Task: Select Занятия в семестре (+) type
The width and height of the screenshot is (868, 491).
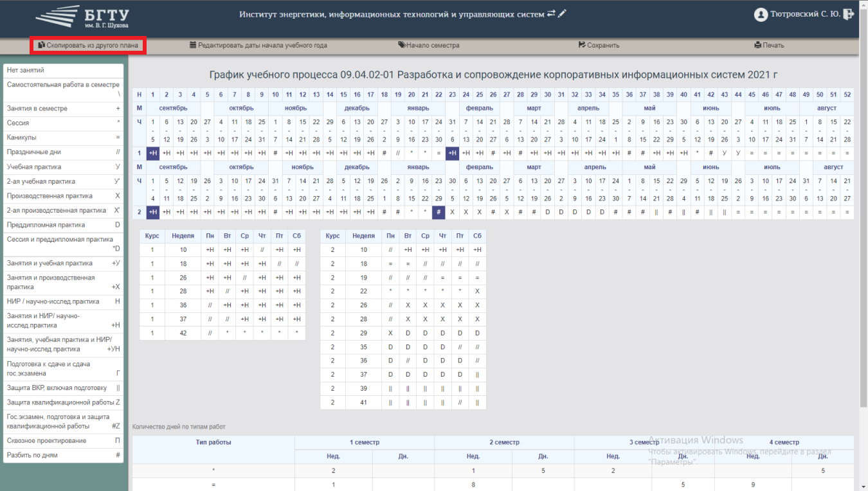Action: tap(63, 109)
